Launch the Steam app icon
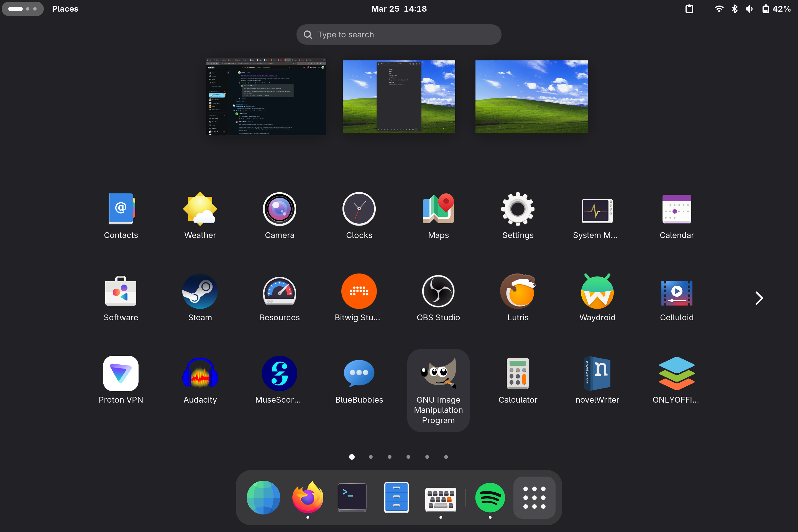 coord(200,291)
